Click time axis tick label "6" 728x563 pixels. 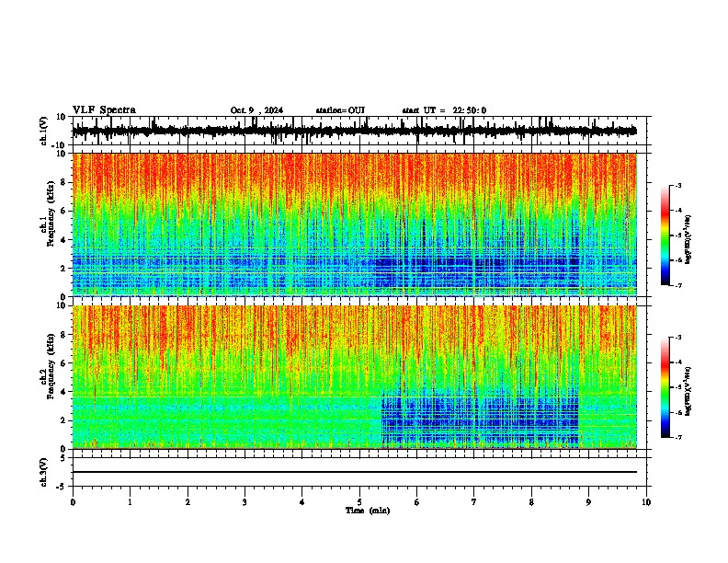(416, 502)
